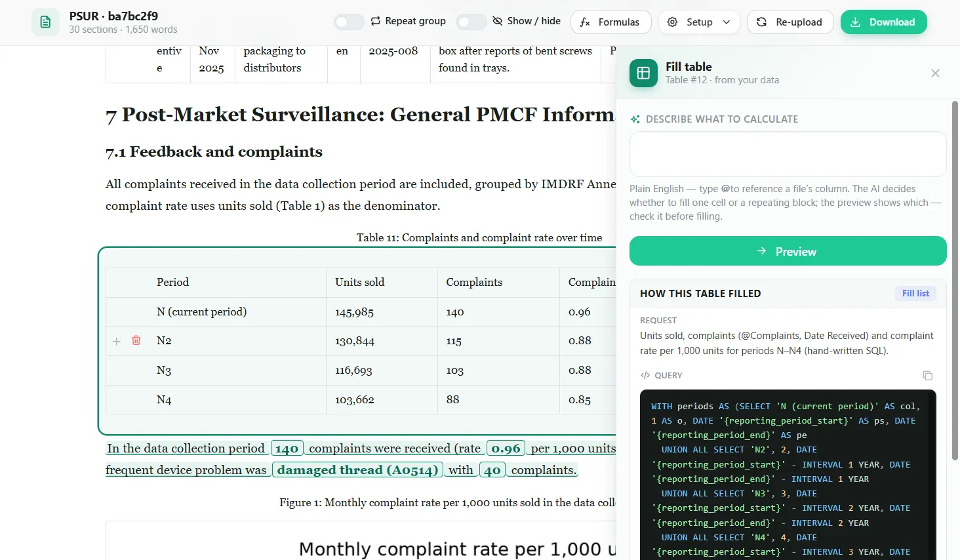Close the Fill table panel

click(935, 73)
